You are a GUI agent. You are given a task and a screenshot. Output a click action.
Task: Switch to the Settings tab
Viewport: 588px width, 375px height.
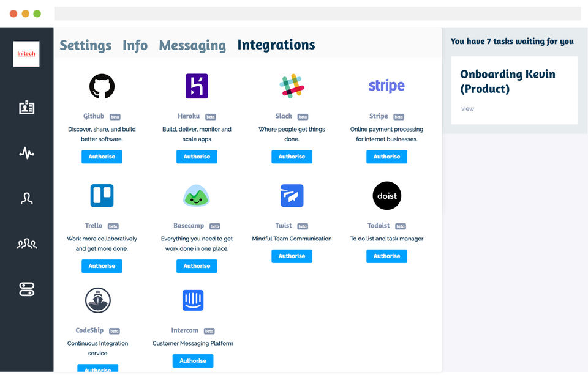click(85, 45)
